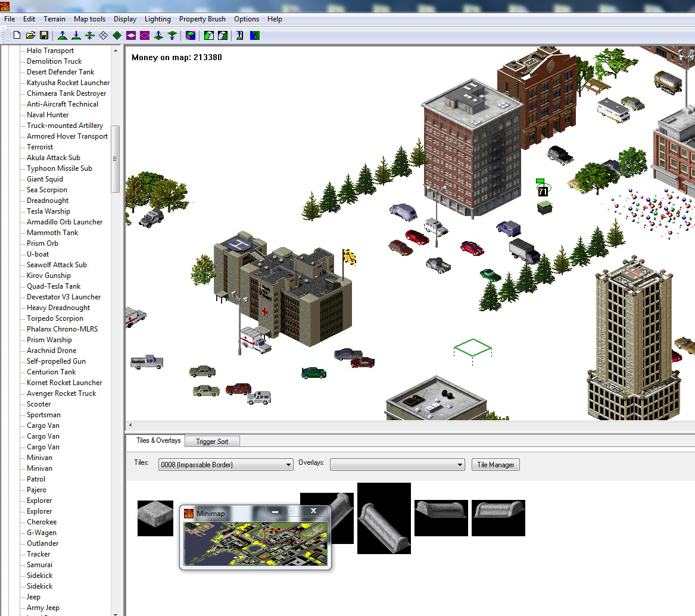
Task: Click the Tile Manager button
Action: point(495,465)
